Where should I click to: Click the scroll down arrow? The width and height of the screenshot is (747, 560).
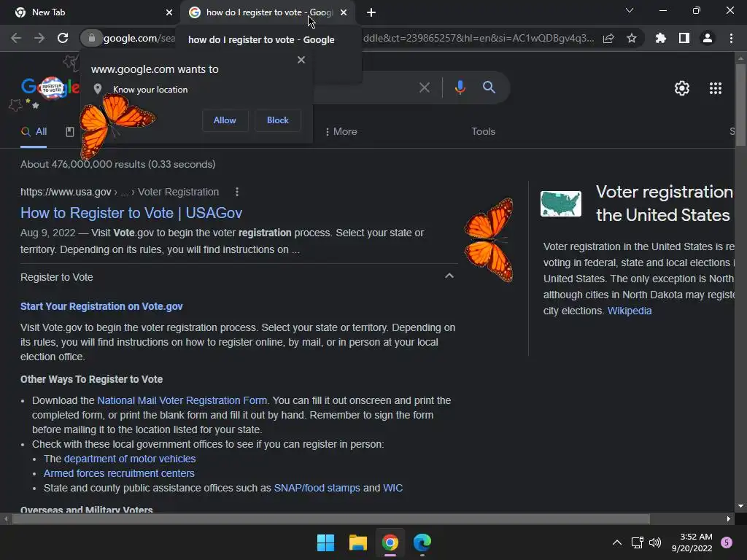click(740, 506)
